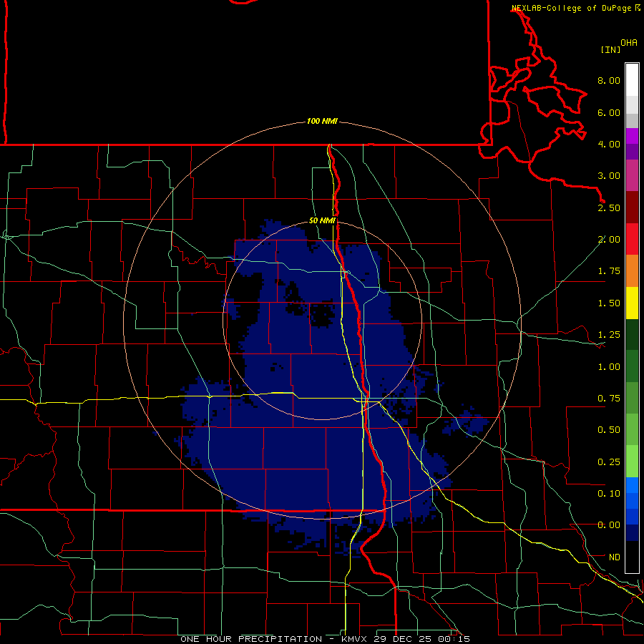Select the dark red legend swatch
644x644 pixels.
(x=632, y=208)
